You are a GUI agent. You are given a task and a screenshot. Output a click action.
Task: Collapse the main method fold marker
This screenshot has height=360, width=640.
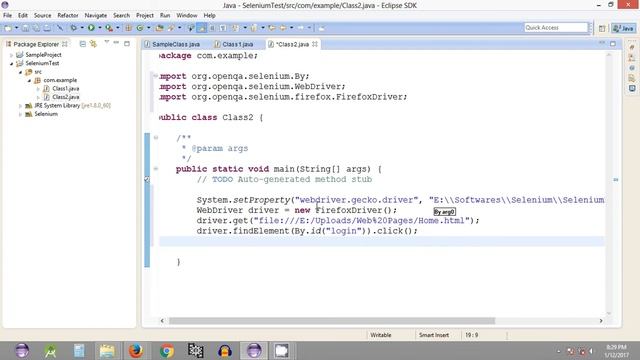click(156, 169)
